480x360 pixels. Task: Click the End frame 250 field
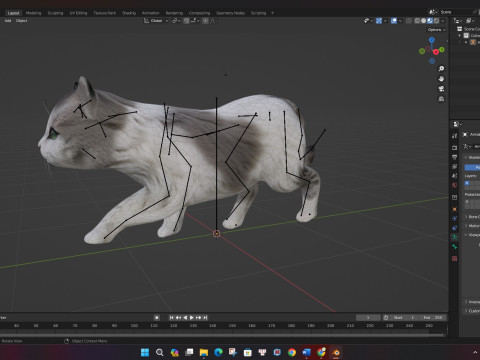click(x=433, y=318)
